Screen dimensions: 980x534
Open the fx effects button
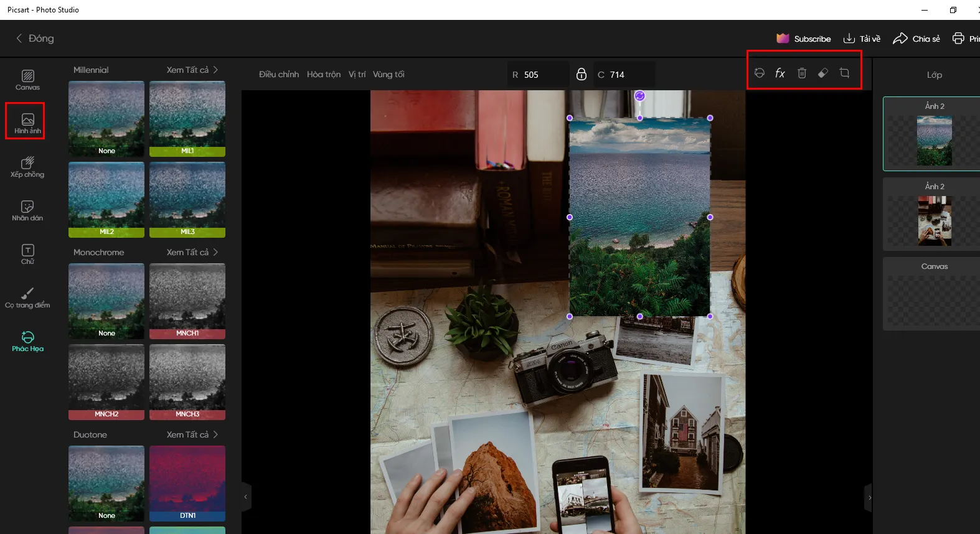coord(780,73)
